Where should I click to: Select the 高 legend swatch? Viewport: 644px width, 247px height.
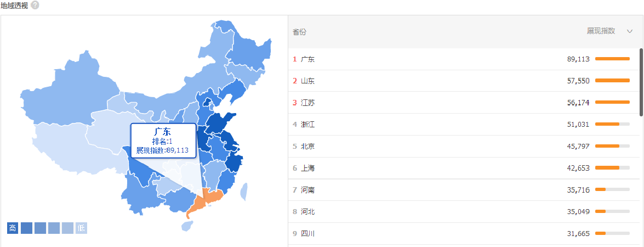click(13, 228)
